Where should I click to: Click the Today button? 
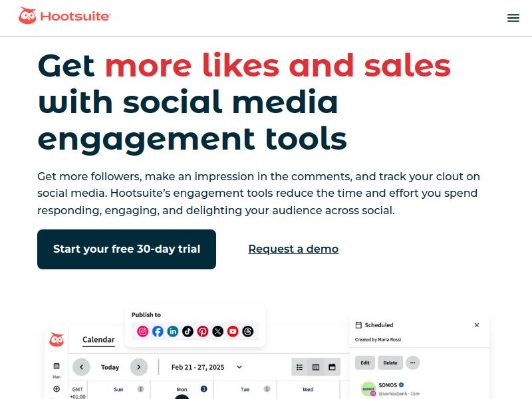coord(110,367)
